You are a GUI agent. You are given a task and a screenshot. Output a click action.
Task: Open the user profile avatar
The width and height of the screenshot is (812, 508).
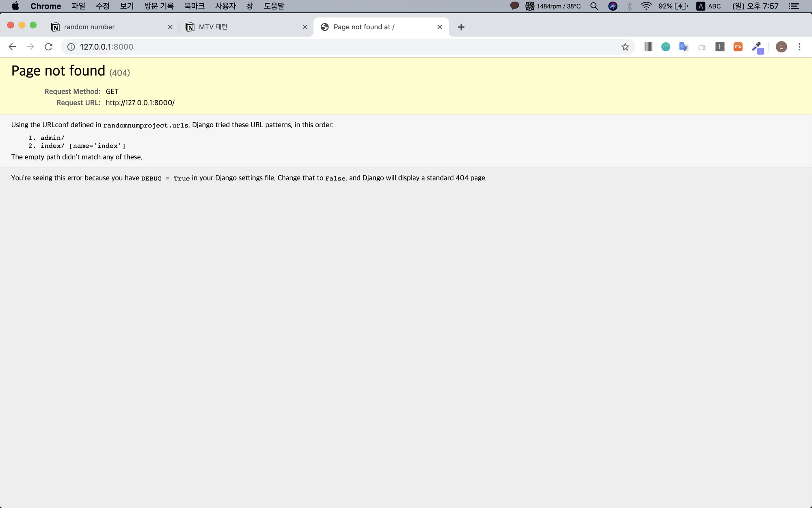coord(781,47)
